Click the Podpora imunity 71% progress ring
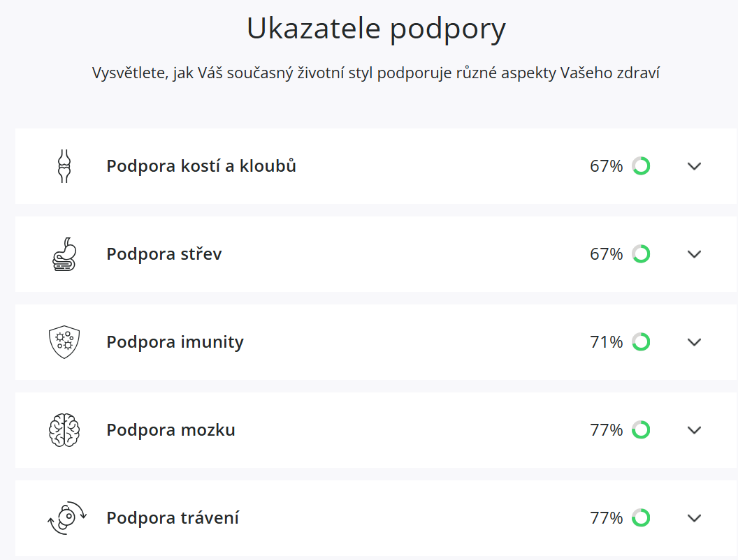 tap(641, 342)
